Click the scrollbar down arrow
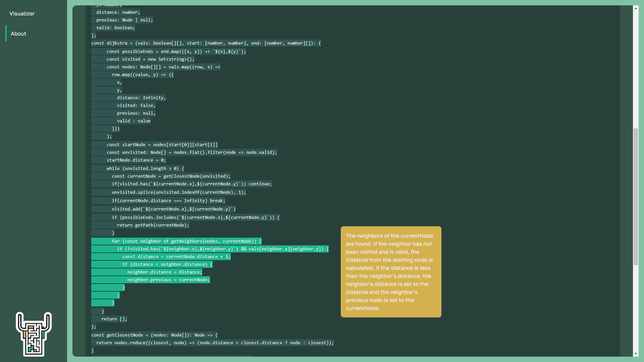The image size is (644, 362). pyautogui.click(x=636, y=354)
